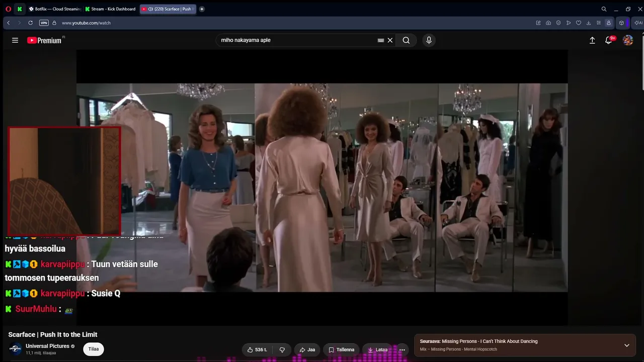The image size is (644, 362).
Task: Like the video with 536 t. likes
Action: click(257, 350)
